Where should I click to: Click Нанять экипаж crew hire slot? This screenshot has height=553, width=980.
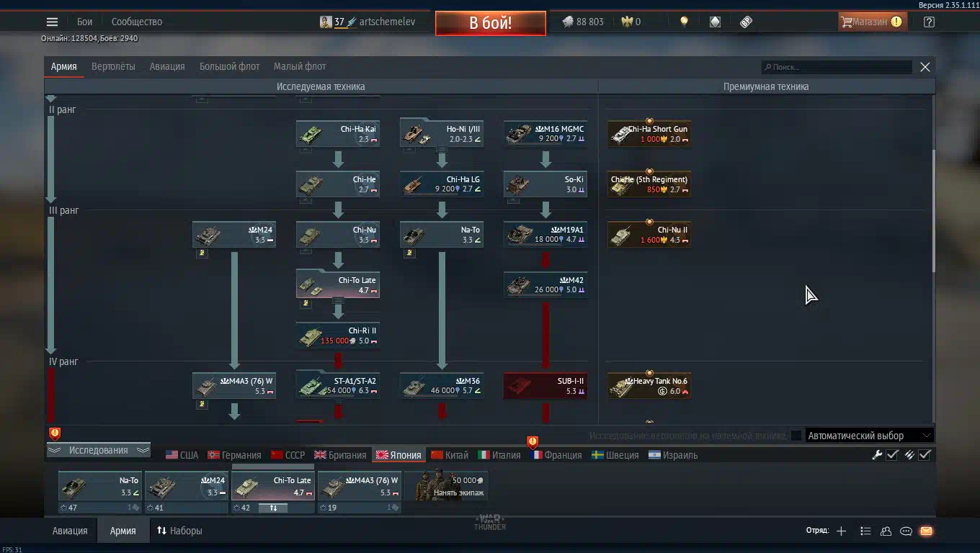pos(446,486)
